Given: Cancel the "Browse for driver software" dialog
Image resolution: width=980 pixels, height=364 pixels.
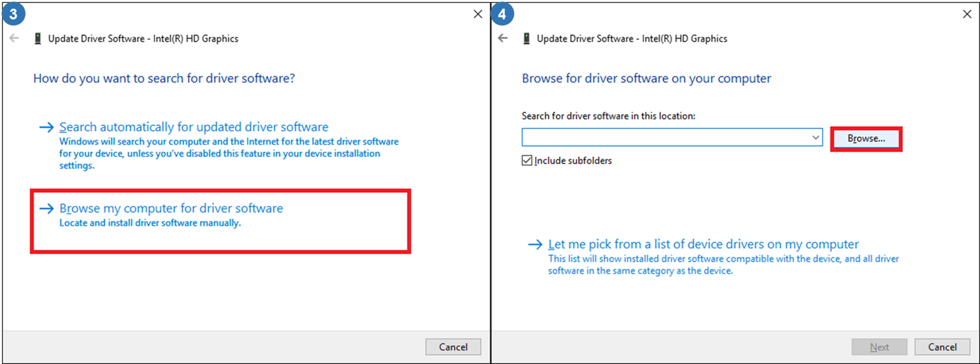Looking at the screenshot, I should pyautogui.click(x=942, y=347).
